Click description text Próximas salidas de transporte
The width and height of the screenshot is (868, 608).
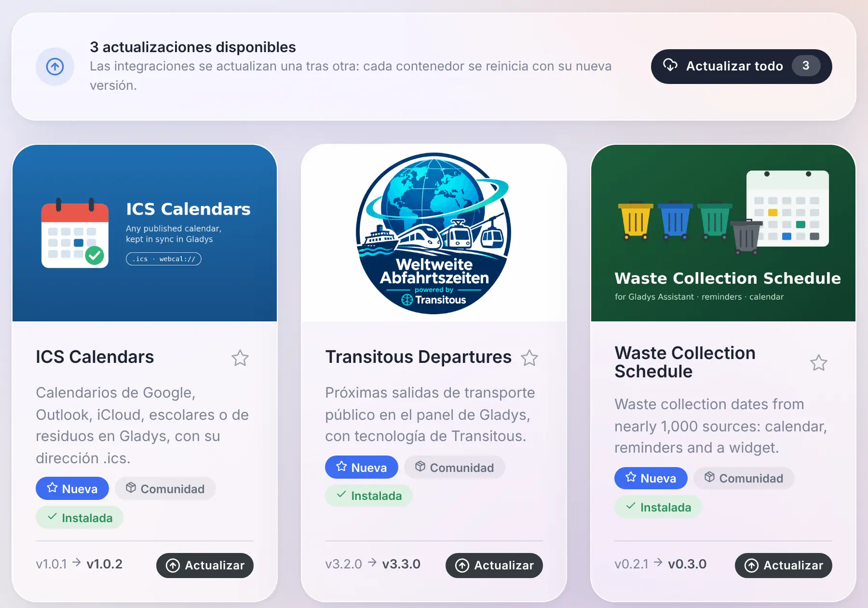[x=430, y=414]
